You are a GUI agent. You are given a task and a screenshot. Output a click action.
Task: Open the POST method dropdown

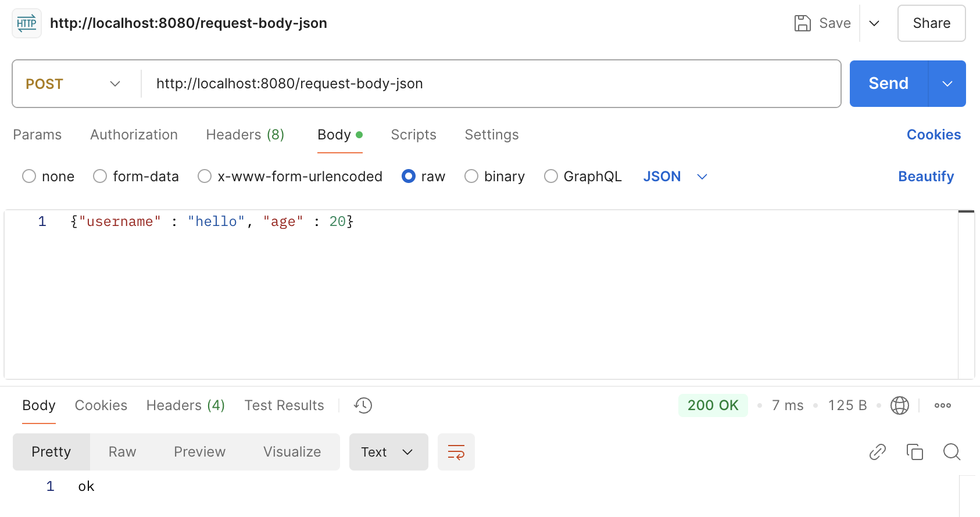click(73, 84)
